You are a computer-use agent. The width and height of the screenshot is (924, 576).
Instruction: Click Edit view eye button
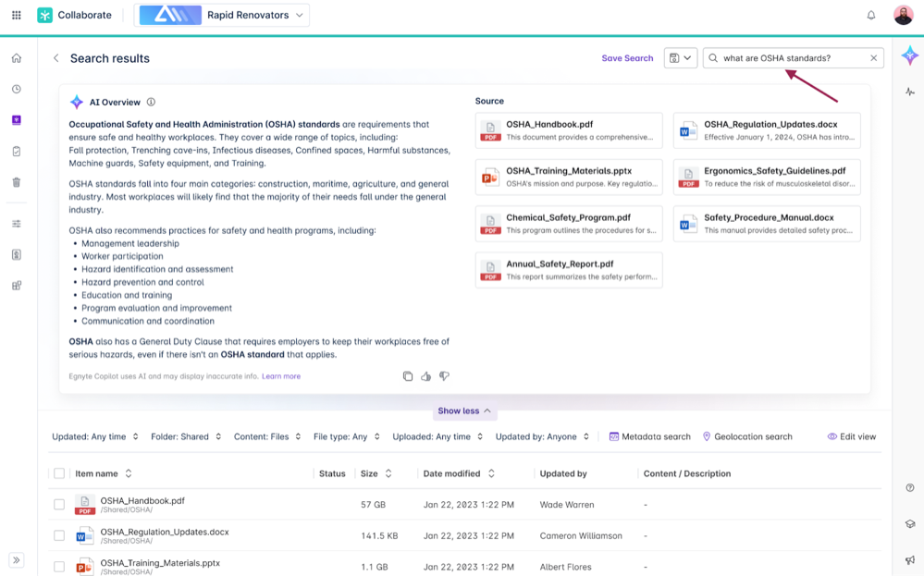click(852, 436)
